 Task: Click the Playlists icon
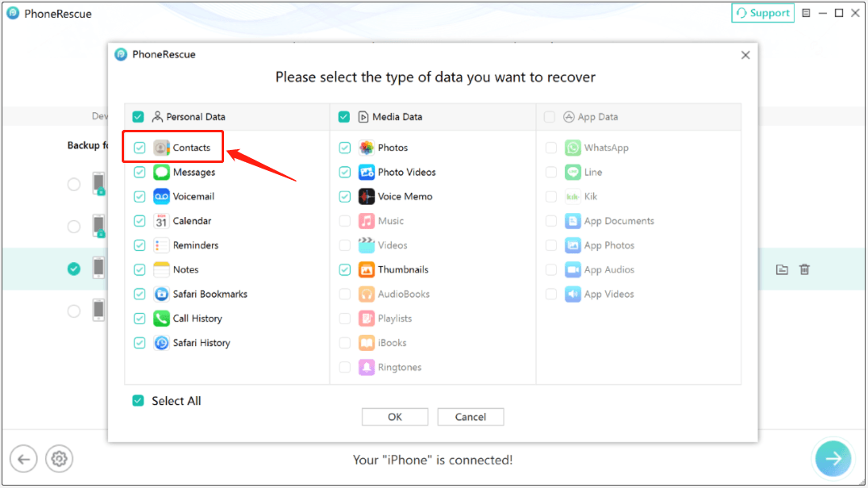[367, 319]
